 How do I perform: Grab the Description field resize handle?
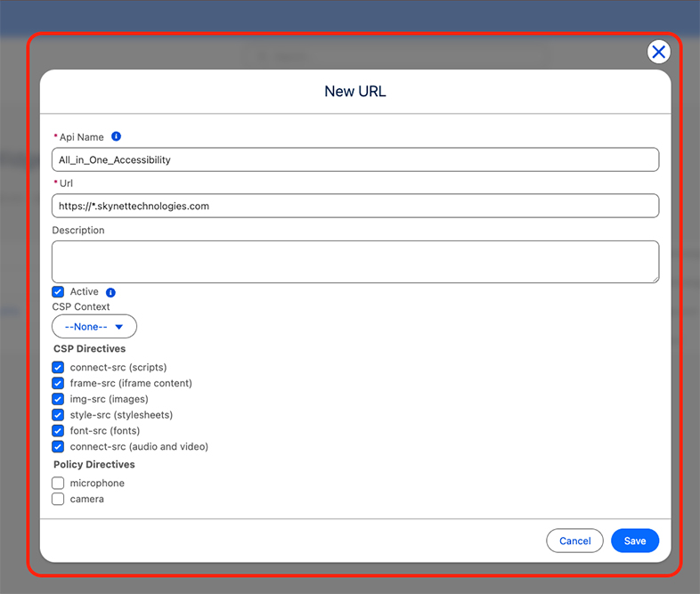coord(655,280)
